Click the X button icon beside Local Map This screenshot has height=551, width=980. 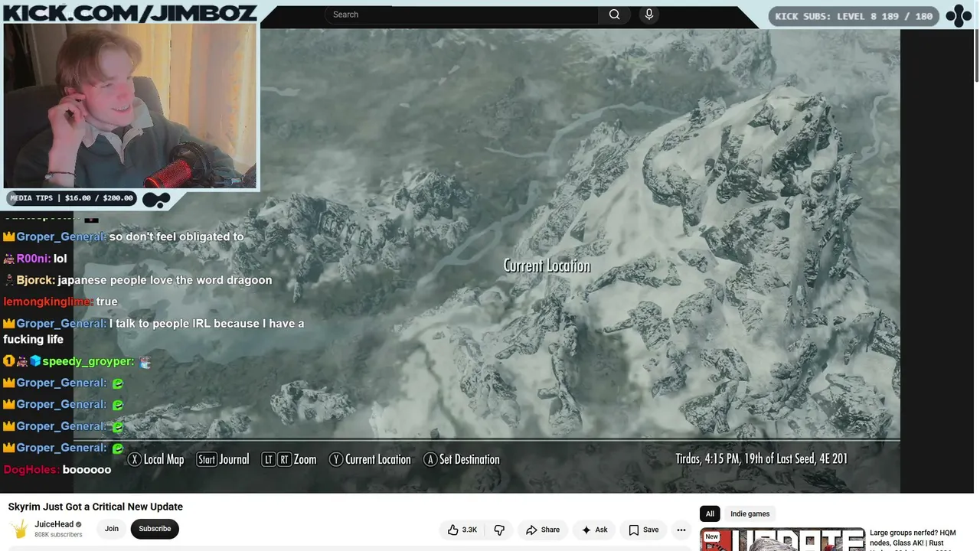(135, 459)
